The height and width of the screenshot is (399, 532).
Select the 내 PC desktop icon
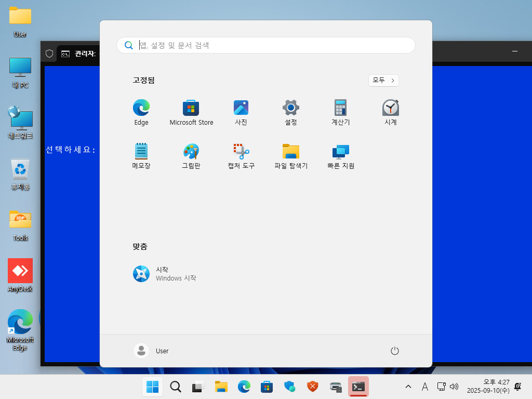(20, 73)
